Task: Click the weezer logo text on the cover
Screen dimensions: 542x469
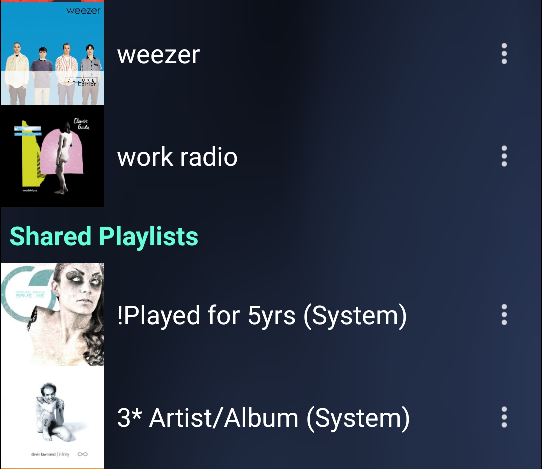Action: pyautogui.click(x=83, y=10)
